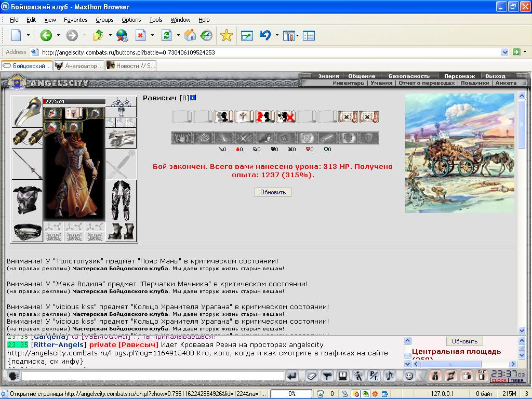Open the Поединки link

475,83
